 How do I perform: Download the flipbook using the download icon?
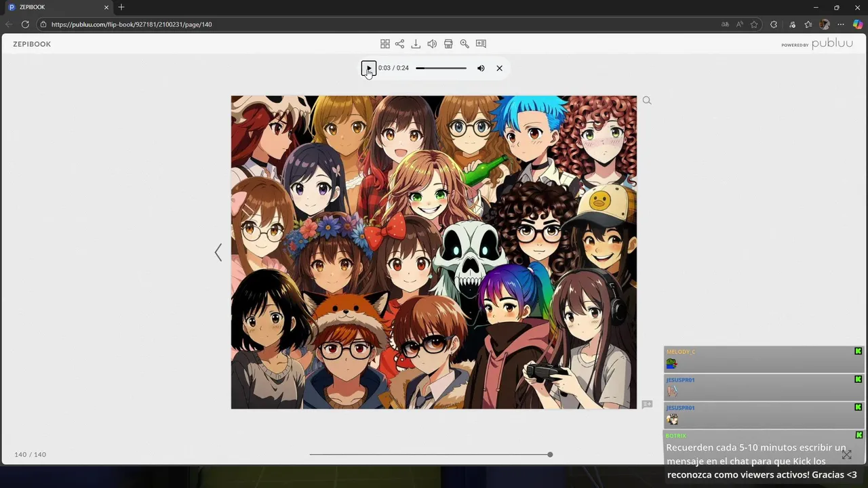[x=416, y=43]
